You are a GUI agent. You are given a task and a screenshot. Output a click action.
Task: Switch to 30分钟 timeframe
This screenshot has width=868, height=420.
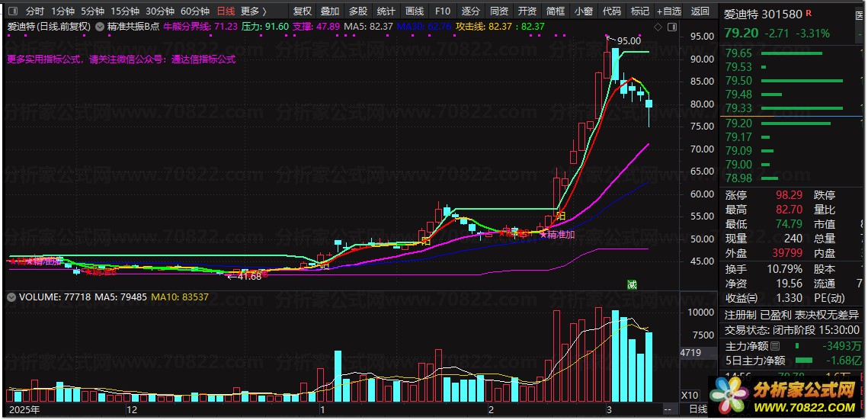point(160,11)
